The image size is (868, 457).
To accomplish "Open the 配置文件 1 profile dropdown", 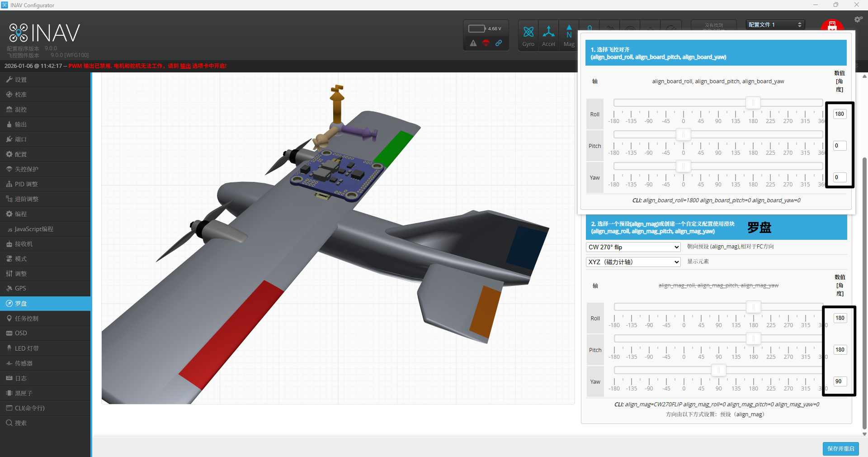I will point(775,24).
